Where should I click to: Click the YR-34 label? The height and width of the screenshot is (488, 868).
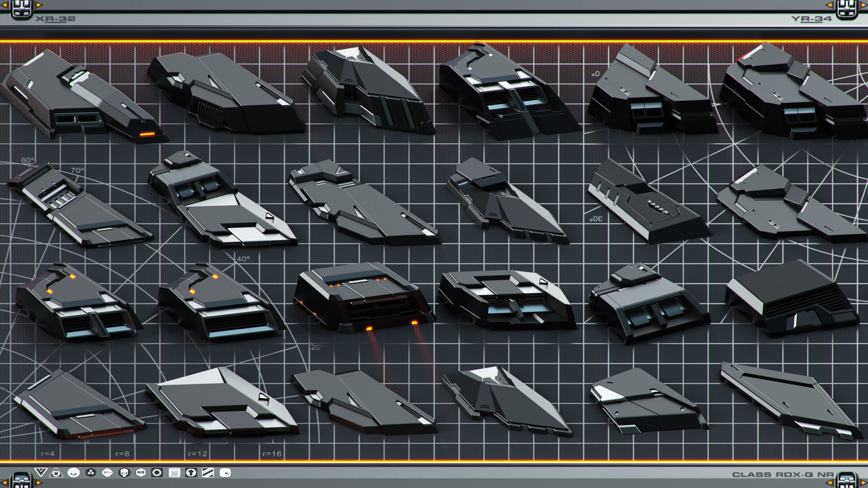click(812, 19)
